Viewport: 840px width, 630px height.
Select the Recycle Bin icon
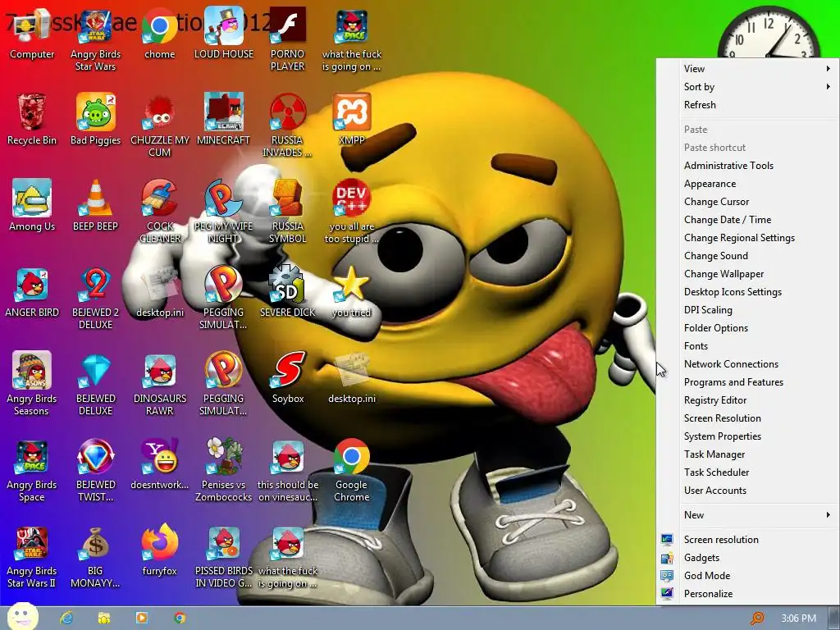(x=32, y=120)
